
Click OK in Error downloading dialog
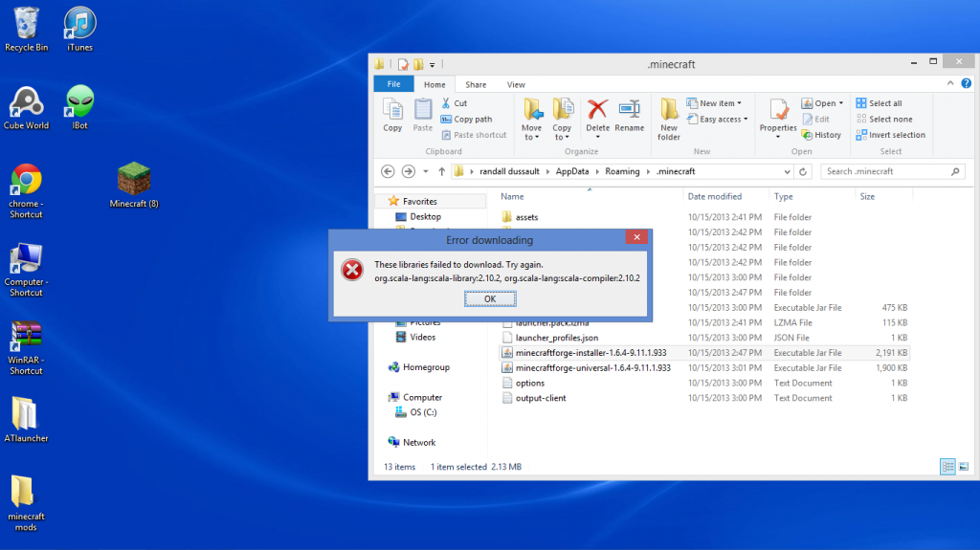coord(489,298)
